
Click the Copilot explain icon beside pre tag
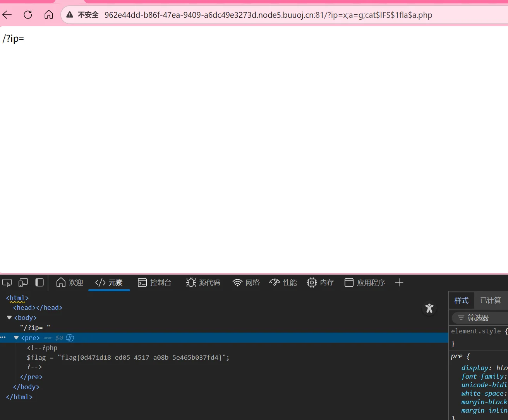[x=70, y=338]
